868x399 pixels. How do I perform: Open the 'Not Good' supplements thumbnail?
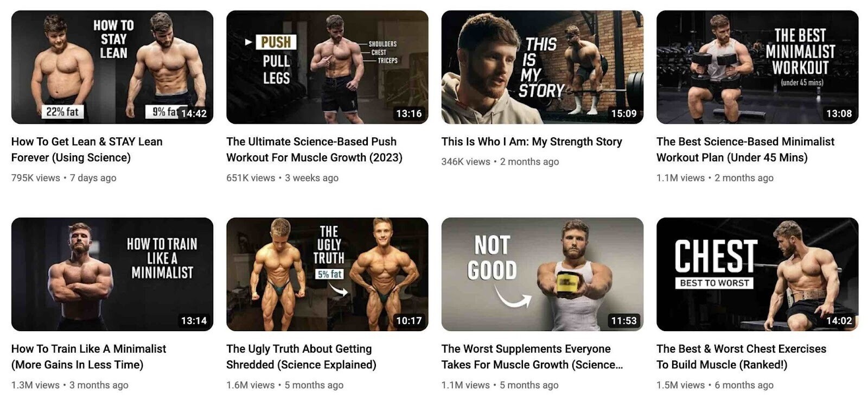pyautogui.click(x=542, y=274)
